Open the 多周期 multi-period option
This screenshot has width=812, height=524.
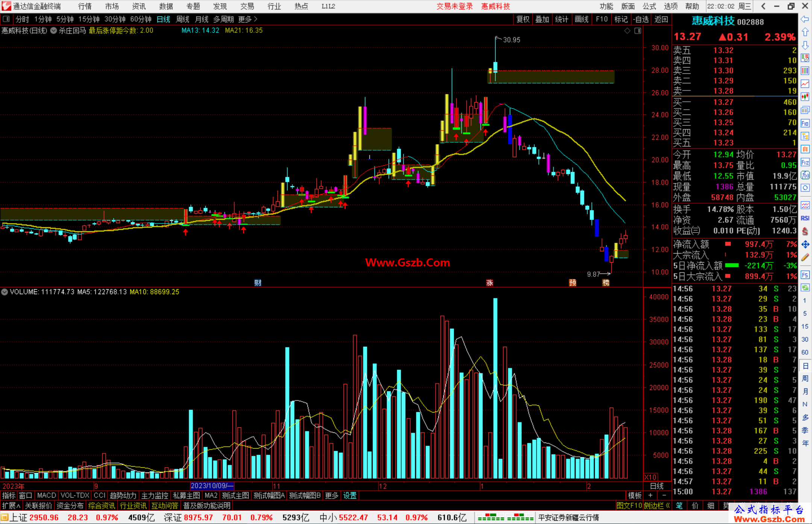click(x=223, y=19)
